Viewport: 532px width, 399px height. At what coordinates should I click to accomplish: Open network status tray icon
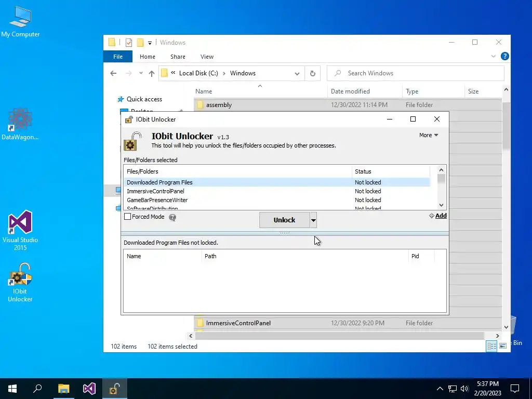pyautogui.click(x=453, y=389)
